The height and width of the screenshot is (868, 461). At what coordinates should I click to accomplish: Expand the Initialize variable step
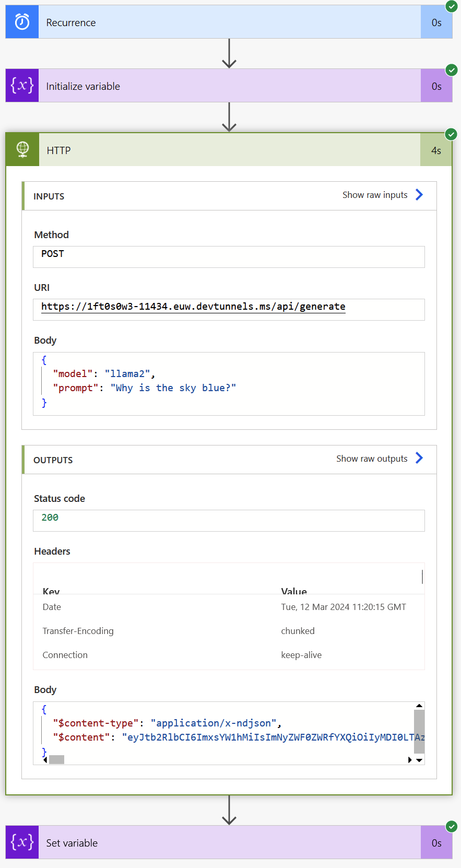click(x=230, y=86)
